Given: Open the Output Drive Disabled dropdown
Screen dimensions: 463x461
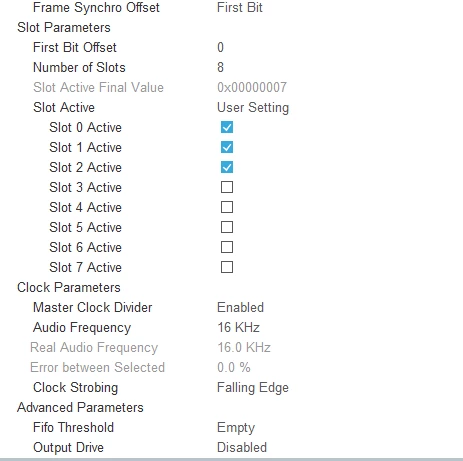Looking at the screenshot, I should point(242,447).
